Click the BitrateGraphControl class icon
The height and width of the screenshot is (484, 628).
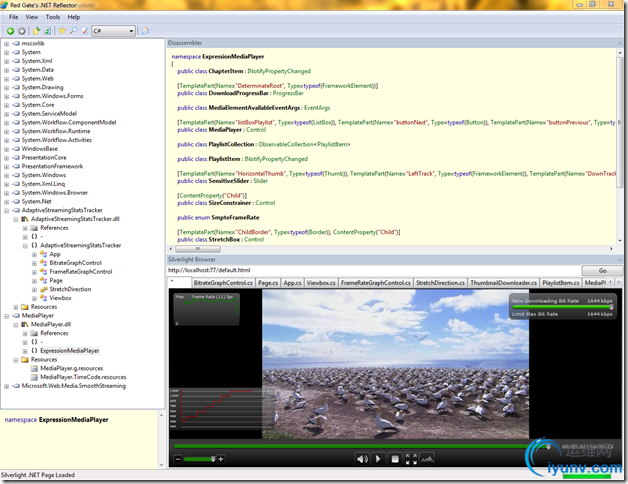[x=43, y=263]
